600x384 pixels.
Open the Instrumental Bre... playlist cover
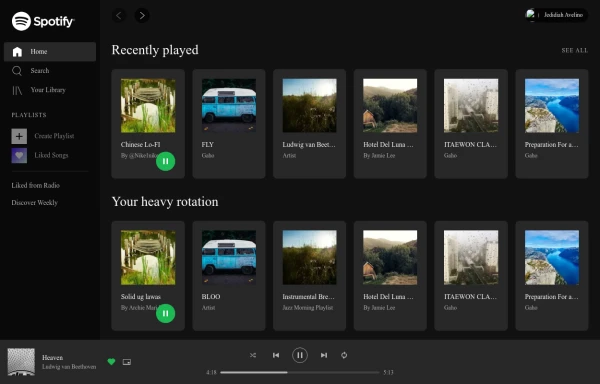tap(310, 257)
